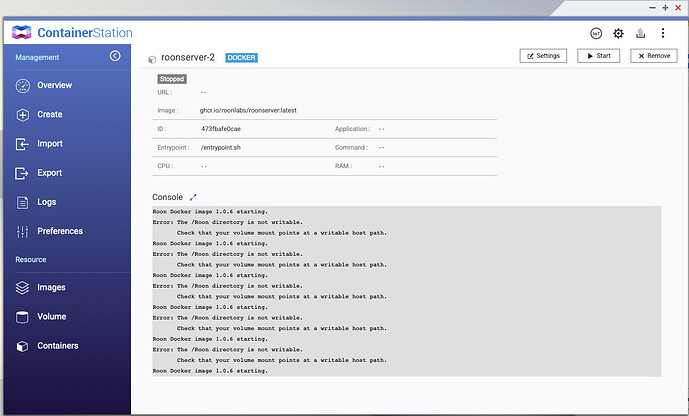Click the Images layers icon
Viewport: 689px width, 416px height.
pyautogui.click(x=22, y=288)
